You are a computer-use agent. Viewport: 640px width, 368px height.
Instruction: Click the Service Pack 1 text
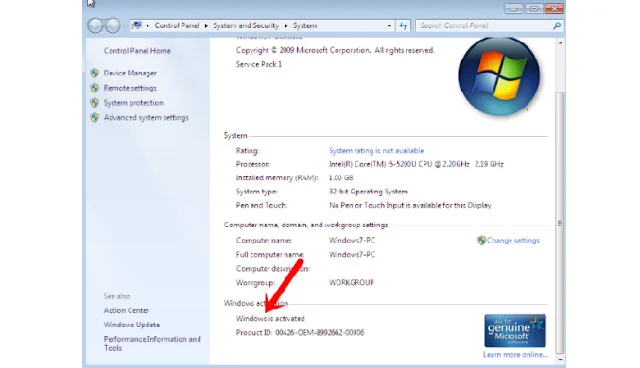point(259,64)
